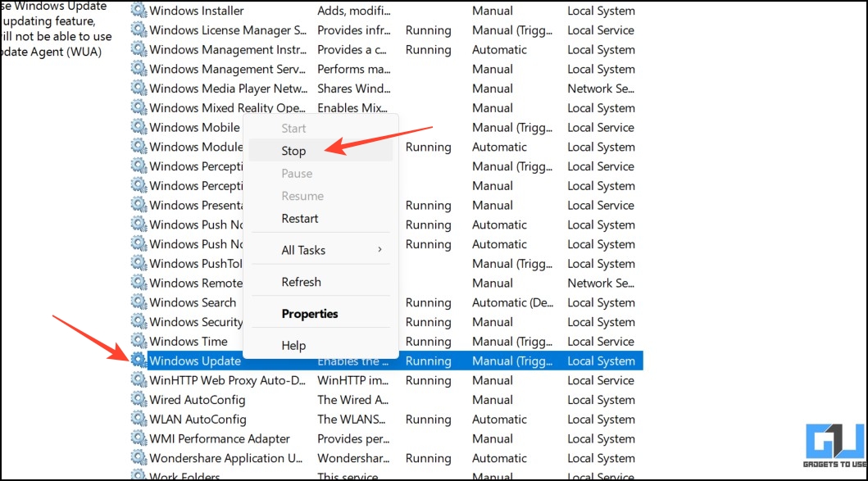Click gear icon of WLAN AutoConfig
The image size is (868, 481).
139,419
